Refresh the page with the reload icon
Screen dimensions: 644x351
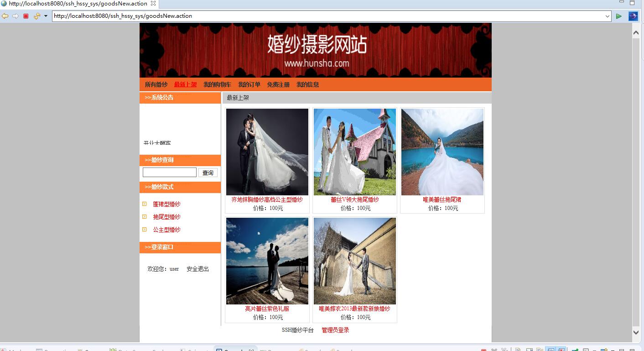point(36,16)
